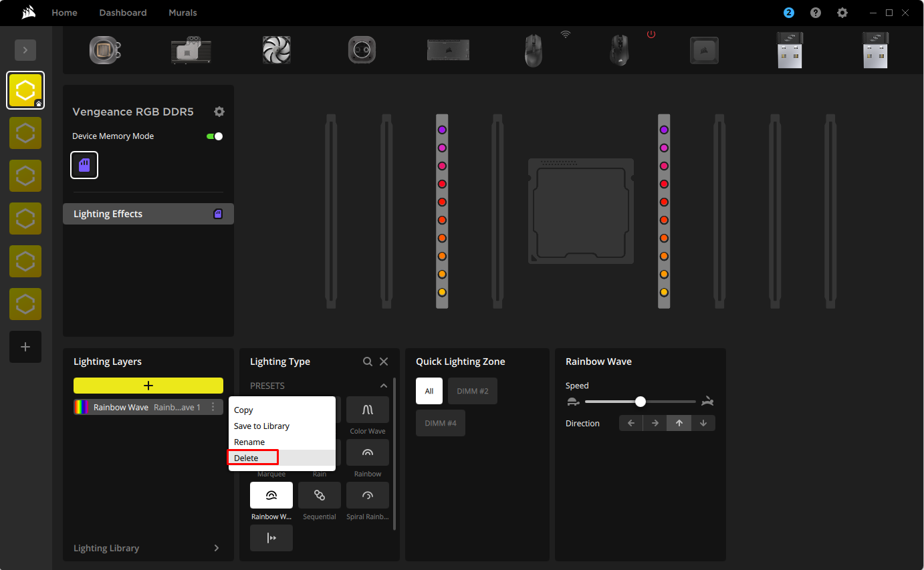Go to the Home tab

coord(64,13)
